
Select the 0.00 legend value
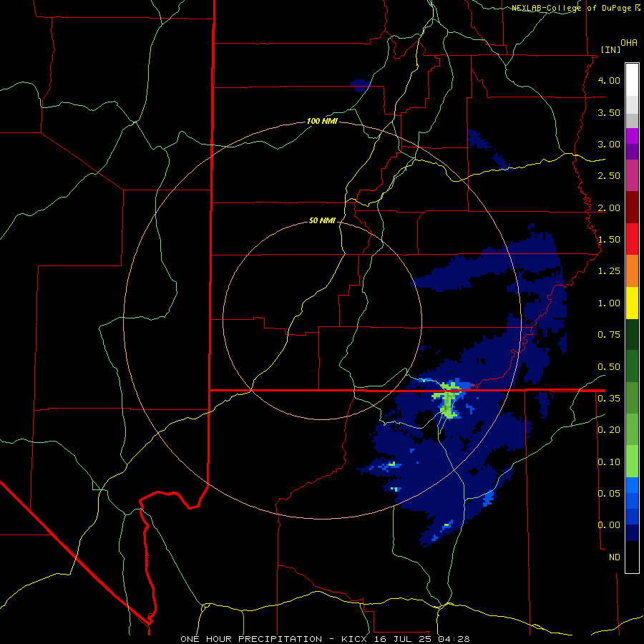pyautogui.click(x=609, y=525)
